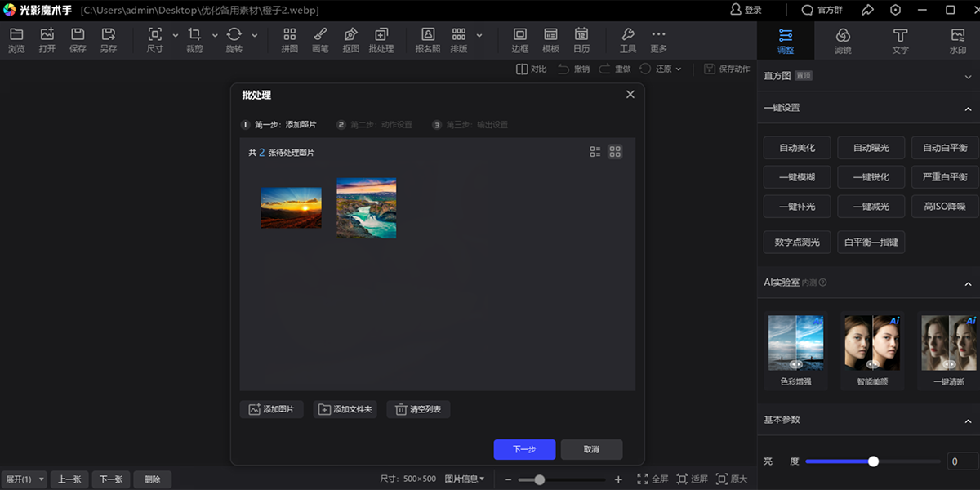Expand the 直方图 histogram panel

click(968, 76)
